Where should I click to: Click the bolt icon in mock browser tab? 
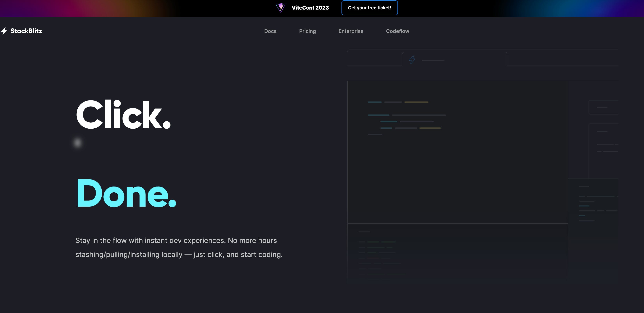(412, 60)
